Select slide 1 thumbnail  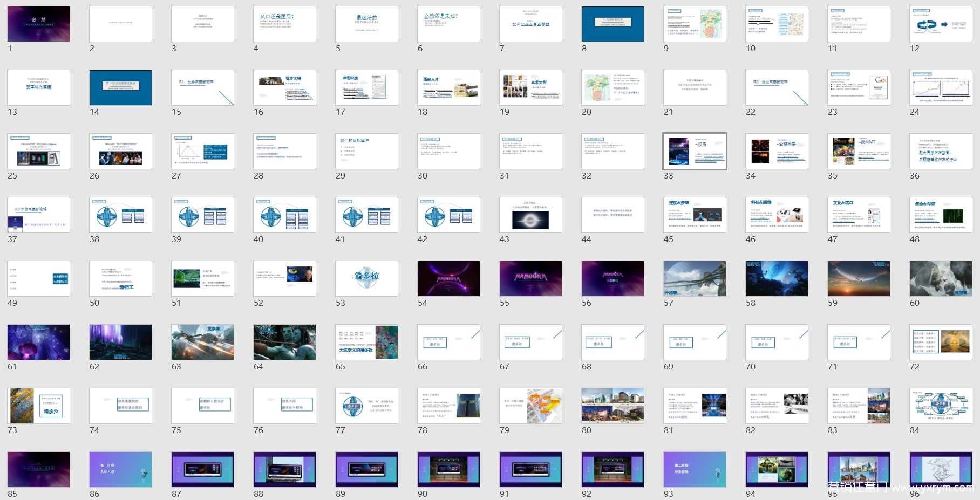[38, 24]
